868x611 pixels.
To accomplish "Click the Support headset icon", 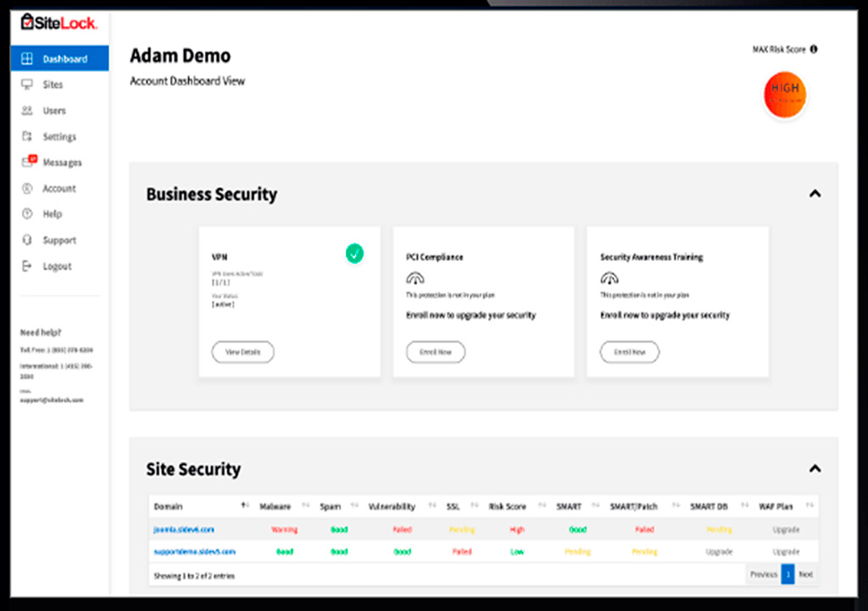I will pyautogui.click(x=27, y=241).
